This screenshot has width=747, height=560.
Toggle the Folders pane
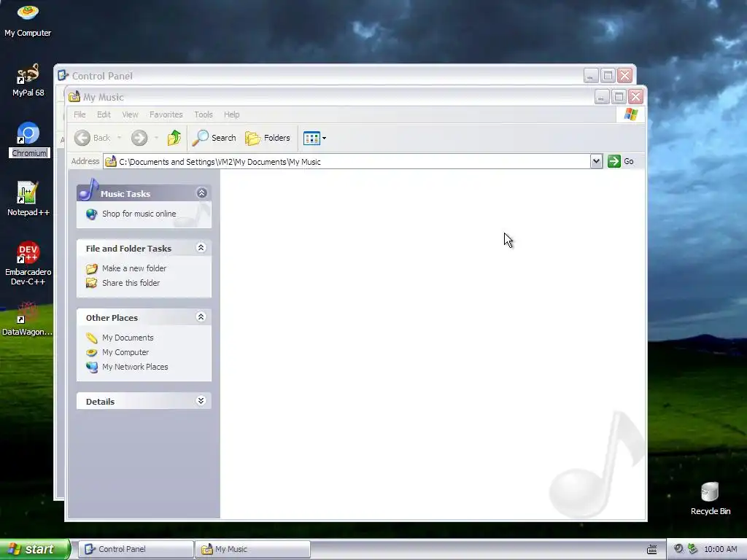pos(267,138)
